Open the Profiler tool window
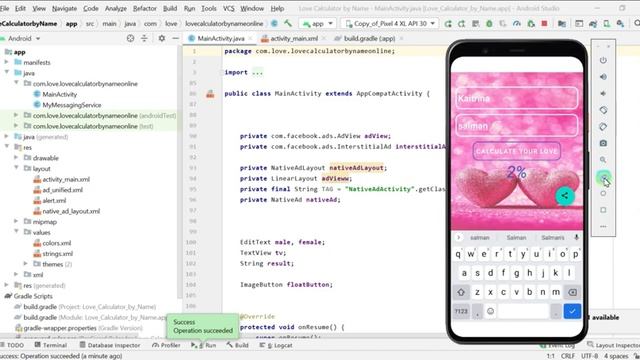 pos(166,345)
